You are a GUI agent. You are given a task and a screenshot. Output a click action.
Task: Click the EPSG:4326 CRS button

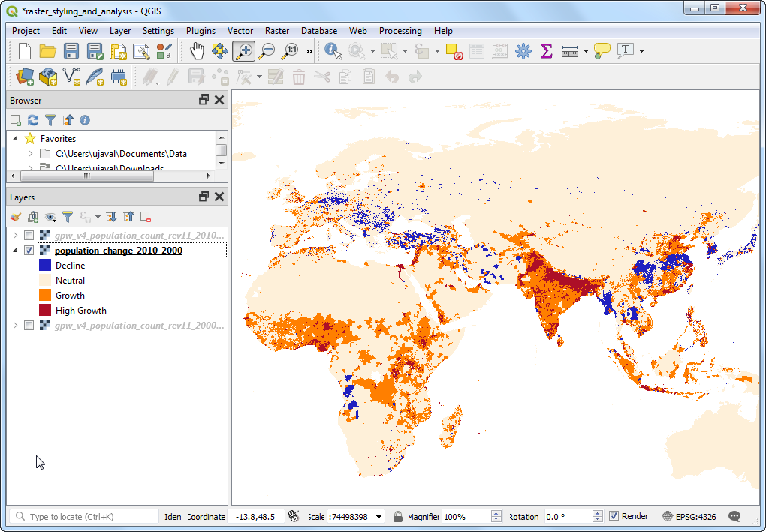tap(689, 516)
